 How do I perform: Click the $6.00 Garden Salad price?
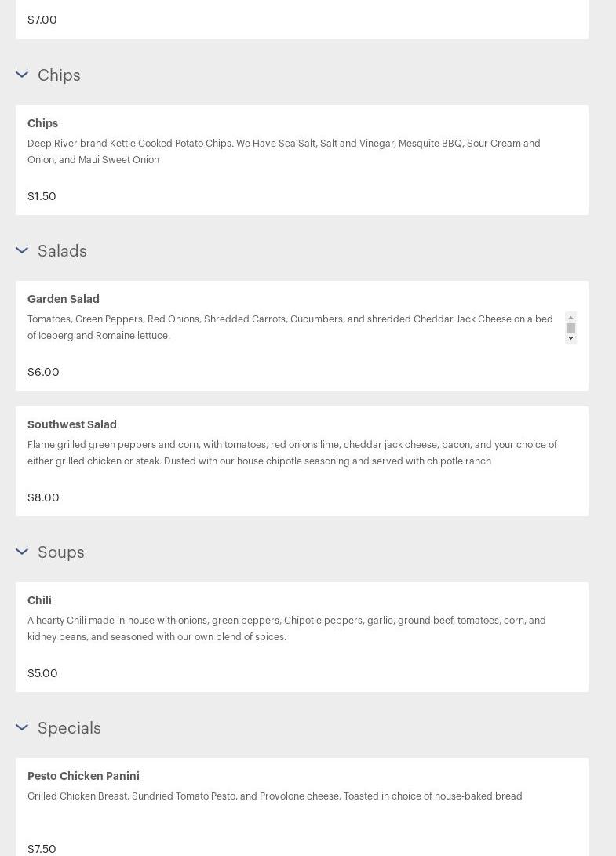point(43,372)
